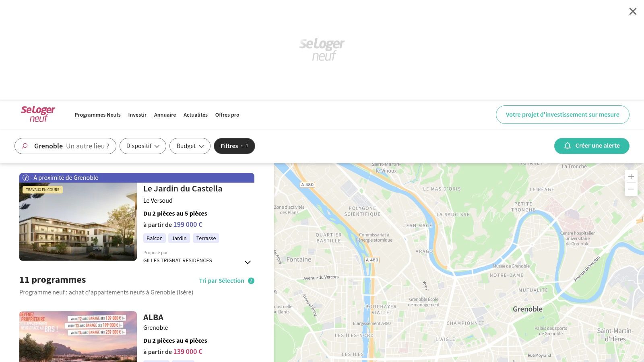Go to the Investir menu
The image size is (644, 362).
tap(137, 115)
